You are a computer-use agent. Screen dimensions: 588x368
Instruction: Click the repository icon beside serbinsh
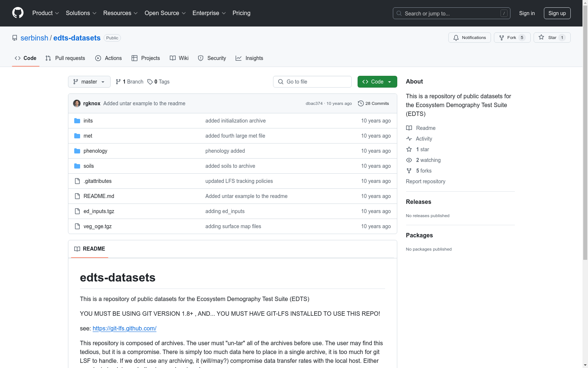[x=15, y=38]
